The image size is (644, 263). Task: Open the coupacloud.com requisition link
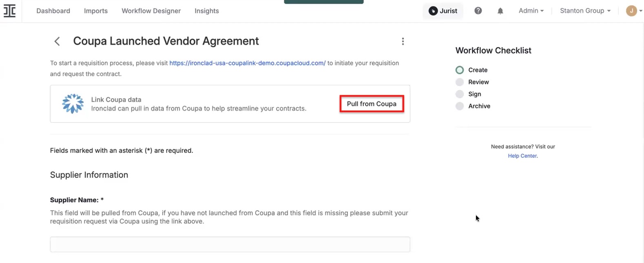click(247, 63)
